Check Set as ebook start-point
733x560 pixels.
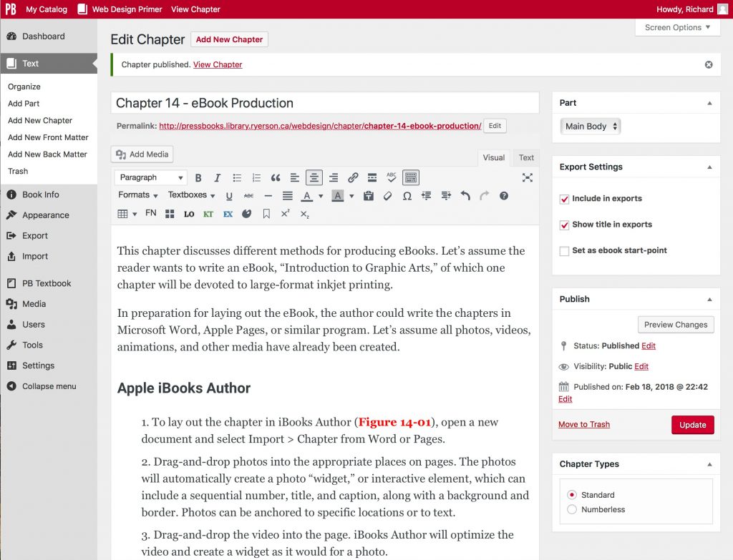564,251
